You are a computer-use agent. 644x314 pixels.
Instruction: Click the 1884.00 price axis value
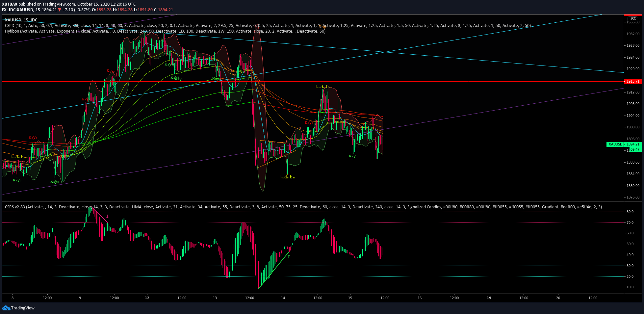click(633, 174)
